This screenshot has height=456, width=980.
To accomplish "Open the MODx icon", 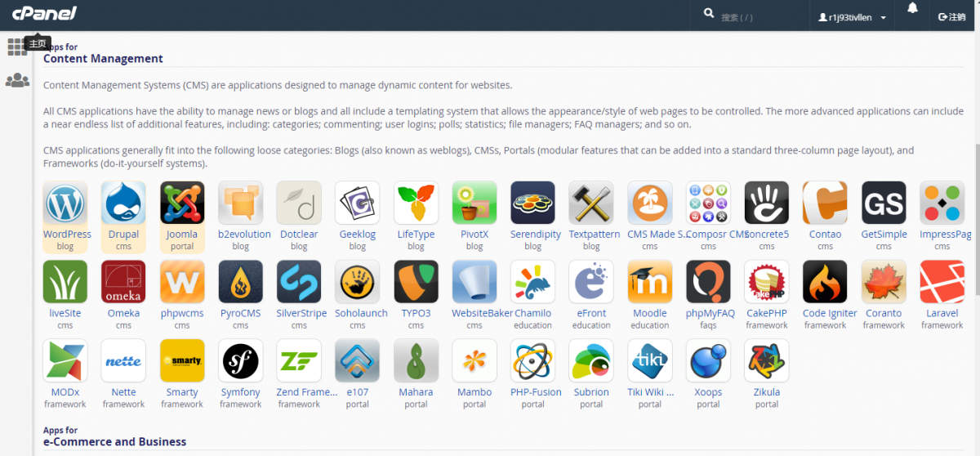I will pos(65,360).
